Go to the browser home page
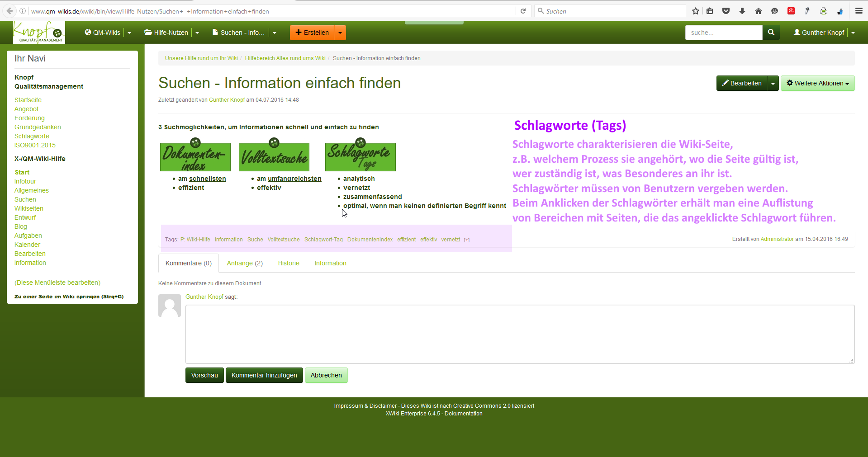868x457 pixels. pyautogui.click(x=759, y=11)
